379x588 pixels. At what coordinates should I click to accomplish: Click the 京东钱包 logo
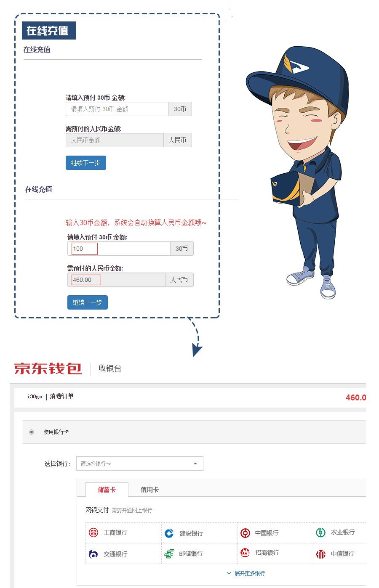(x=48, y=368)
